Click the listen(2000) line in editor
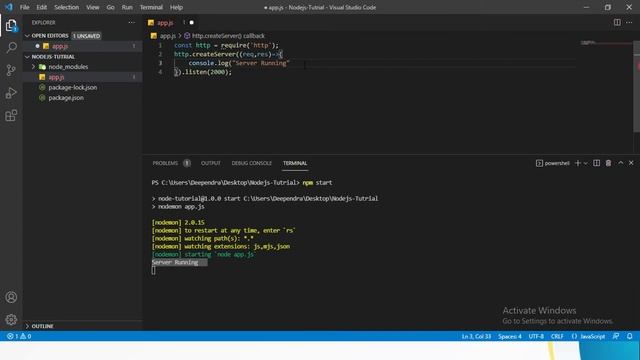This screenshot has height=360, width=640. (203, 72)
